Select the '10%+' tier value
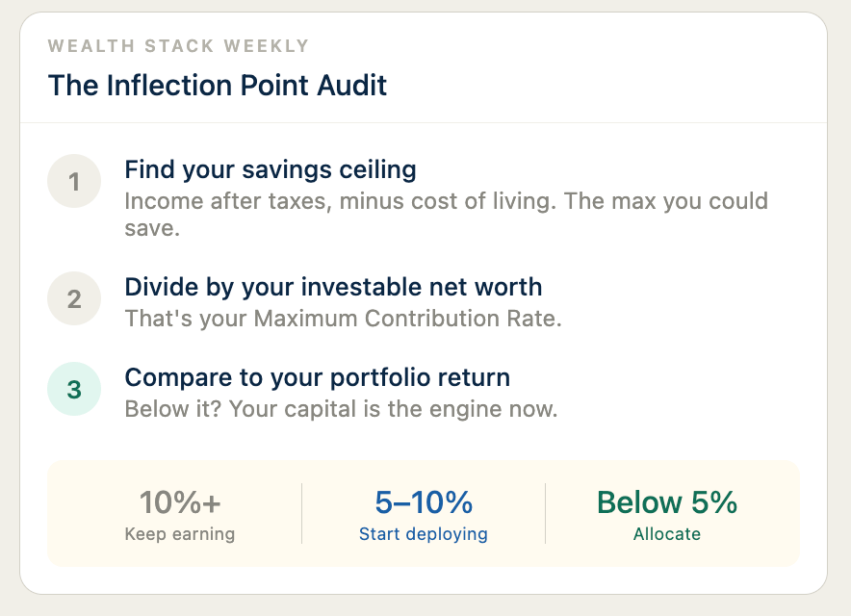851x616 pixels. point(180,502)
